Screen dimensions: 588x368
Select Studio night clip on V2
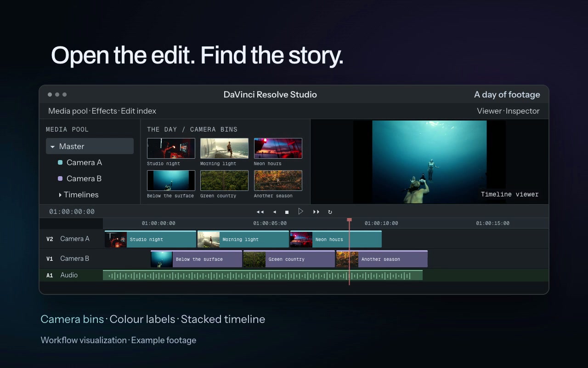pos(151,239)
